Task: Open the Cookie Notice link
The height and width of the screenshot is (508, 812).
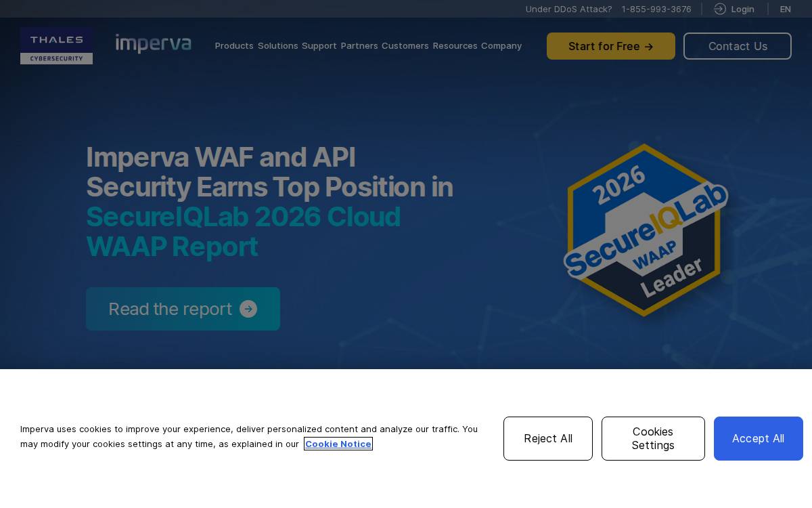Action: click(x=338, y=444)
